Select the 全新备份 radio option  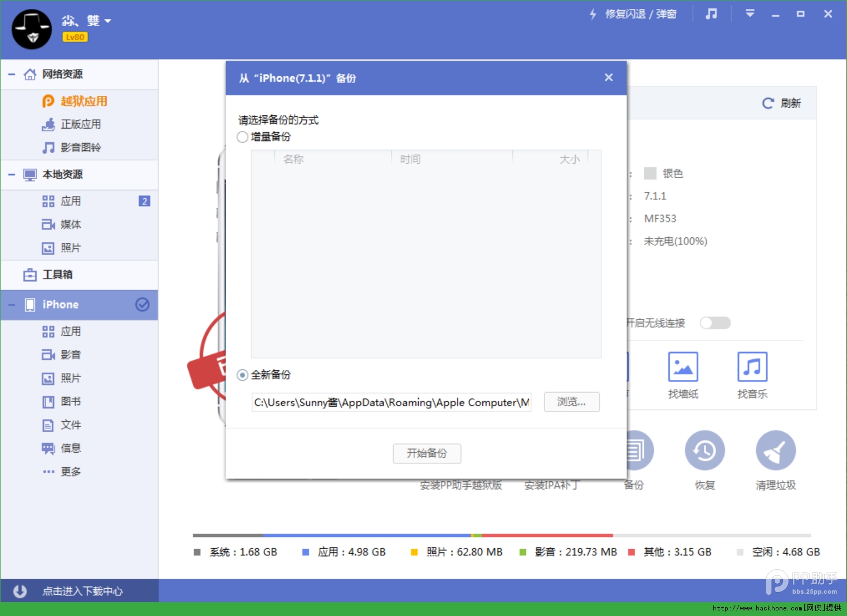point(243,375)
